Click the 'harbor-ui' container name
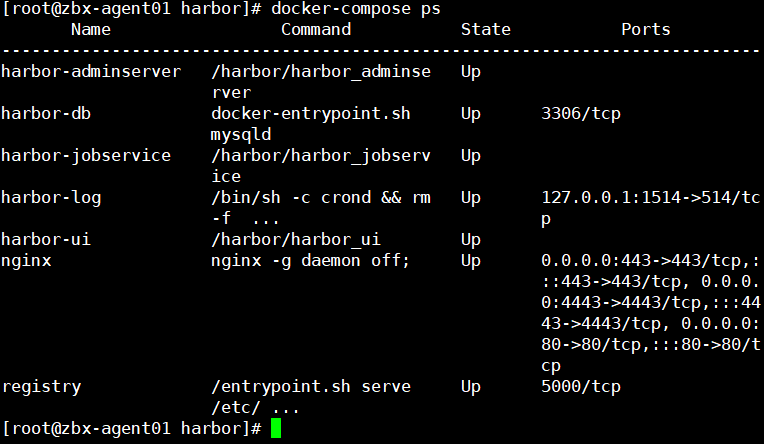The image size is (764, 444). [x=46, y=239]
